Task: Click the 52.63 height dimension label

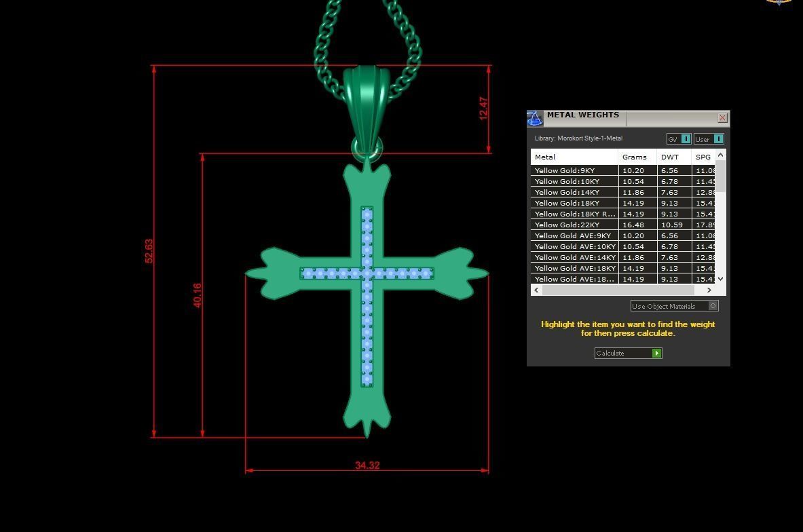Action: pos(149,251)
